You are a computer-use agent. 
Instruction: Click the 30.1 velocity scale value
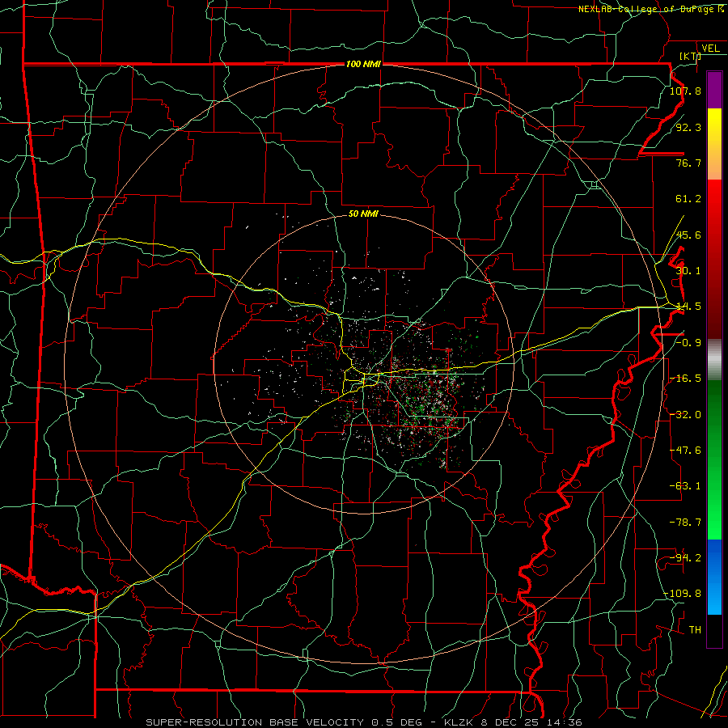(688, 271)
